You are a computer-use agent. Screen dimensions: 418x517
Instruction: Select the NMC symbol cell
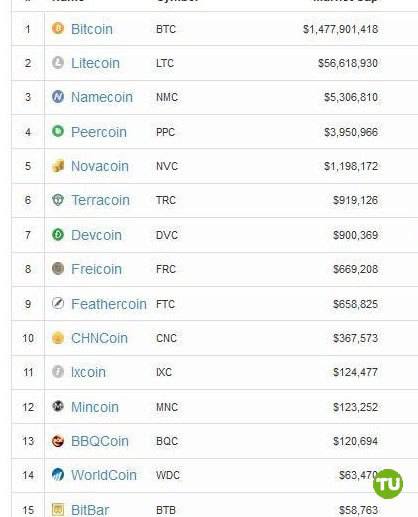[167, 97]
